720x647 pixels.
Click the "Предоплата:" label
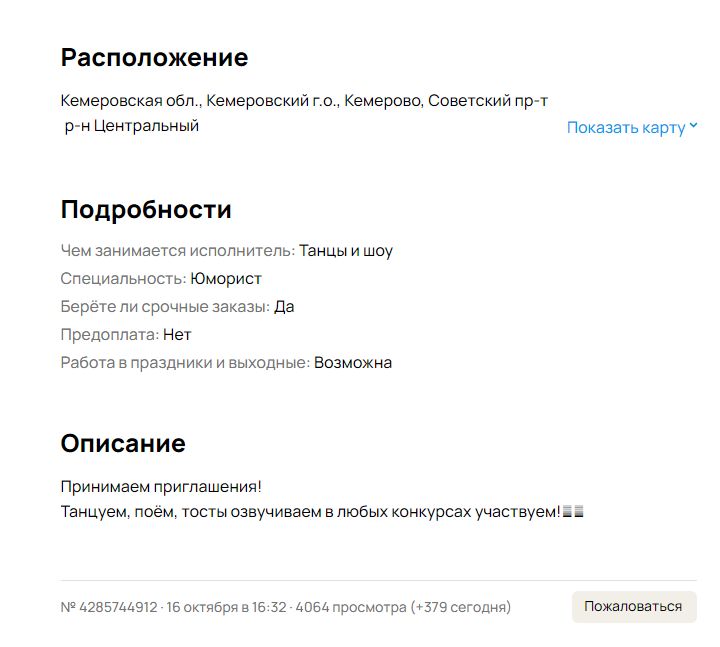pyautogui.click(x=110, y=335)
